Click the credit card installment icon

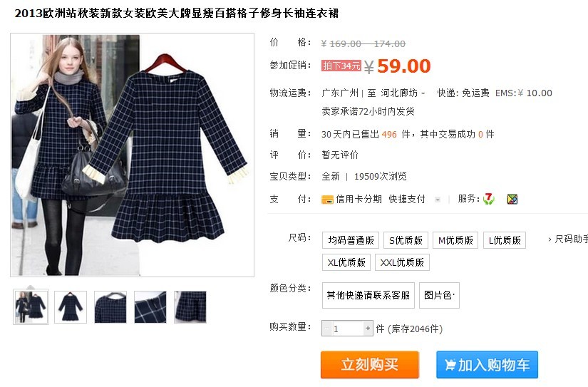(x=327, y=200)
